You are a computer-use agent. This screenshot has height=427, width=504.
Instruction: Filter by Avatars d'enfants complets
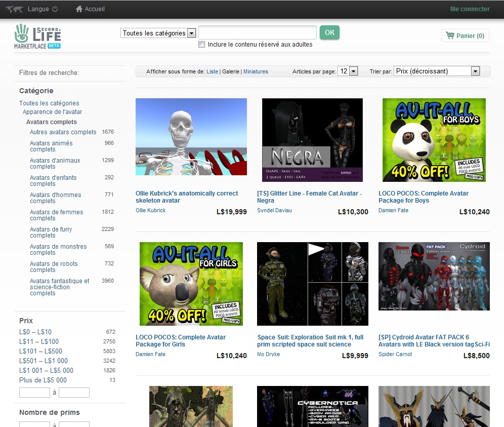(x=53, y=180)
